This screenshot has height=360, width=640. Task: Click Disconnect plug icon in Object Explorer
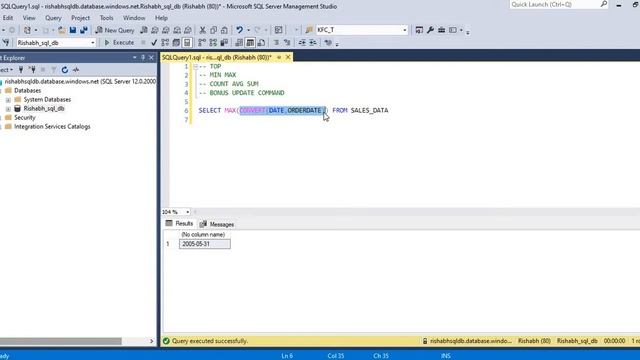click(x=32, y=70)
